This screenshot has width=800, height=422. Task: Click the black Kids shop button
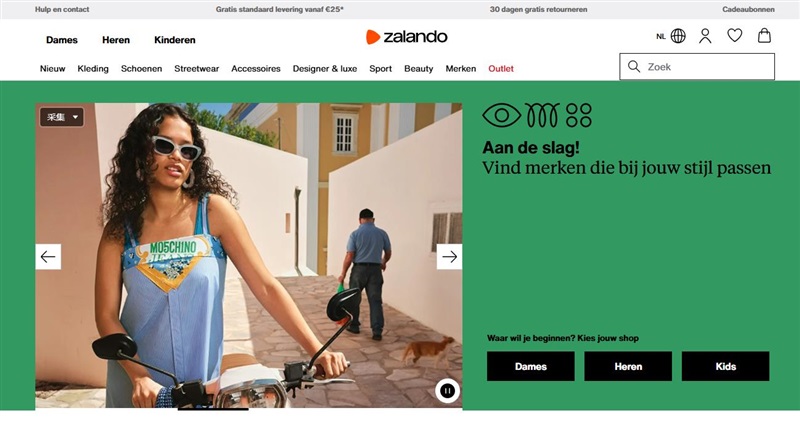726,366
